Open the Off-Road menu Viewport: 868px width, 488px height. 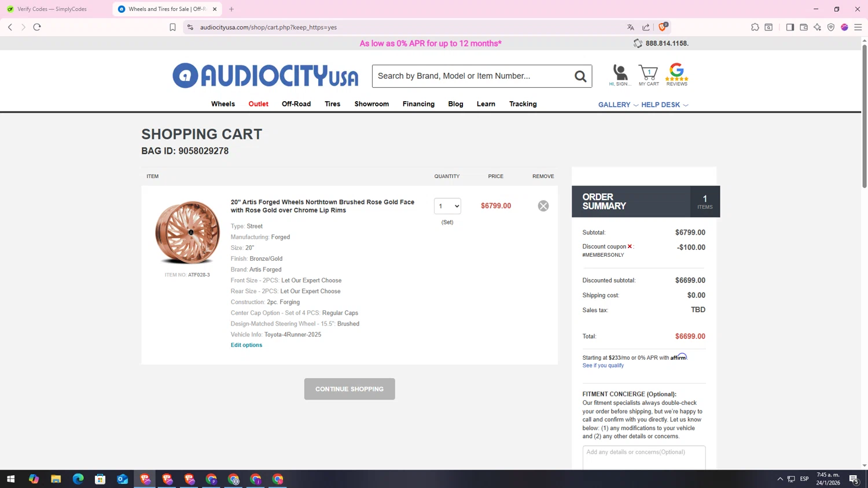click(296, 104)
